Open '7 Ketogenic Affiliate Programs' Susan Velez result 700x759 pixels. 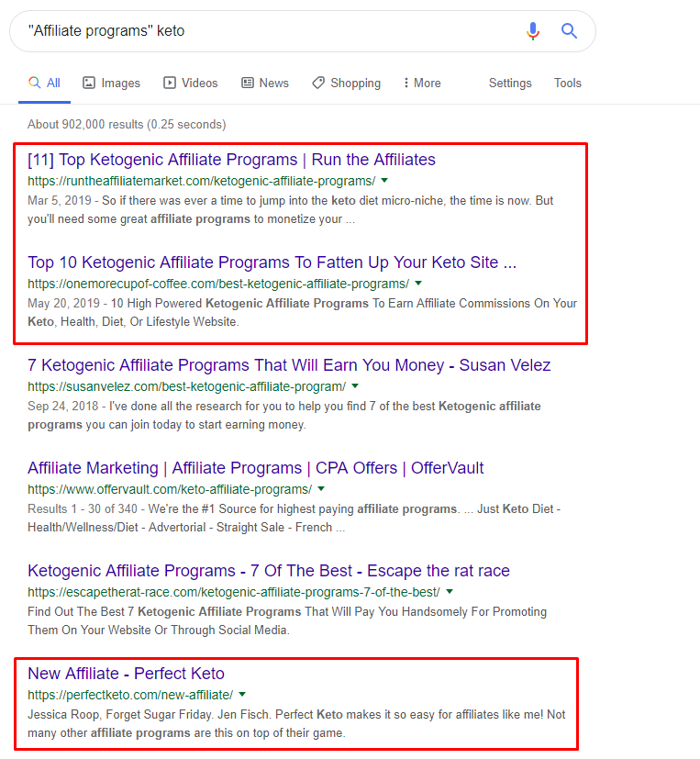289,365
